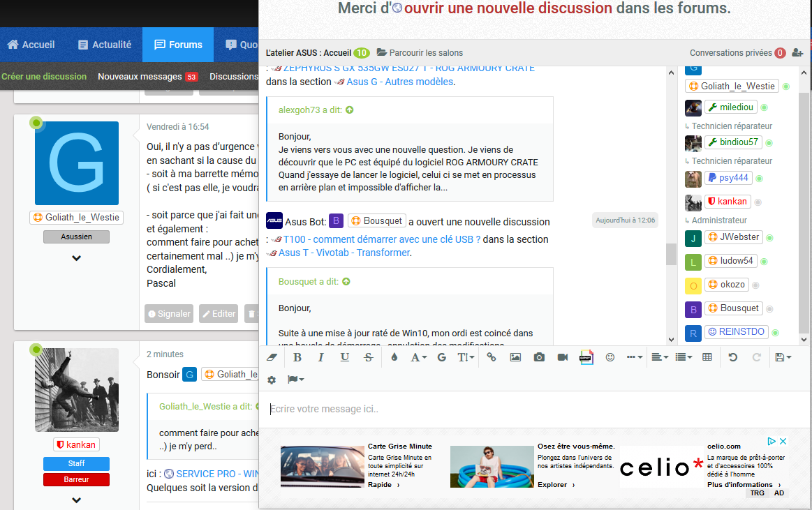The width and height of the screenshot is (812, 510).
Task: Click the Editer button
Action: pyautogui.click(x=219, y=313)
